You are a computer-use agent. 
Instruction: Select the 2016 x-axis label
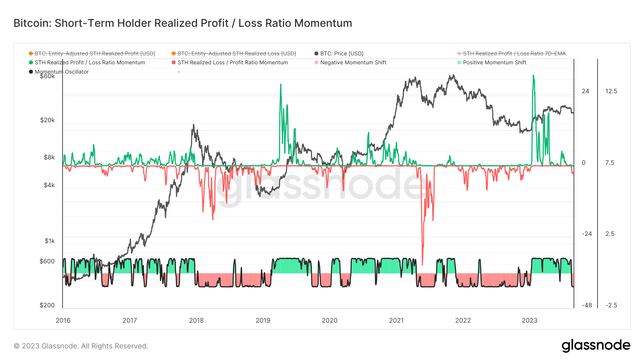coord(63,321)
